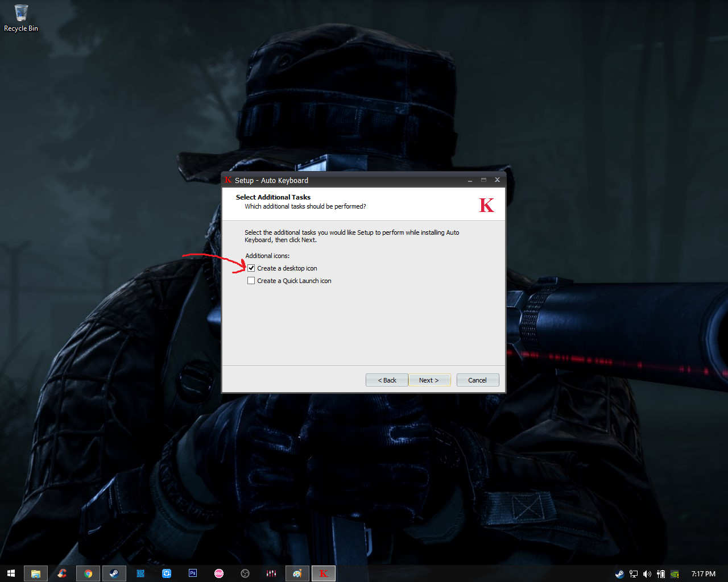Click the K icon in the setup title bar
Image resolution: width=728 pixels, height=582 pixels.
pyautogui.click(x=228, y=180)
